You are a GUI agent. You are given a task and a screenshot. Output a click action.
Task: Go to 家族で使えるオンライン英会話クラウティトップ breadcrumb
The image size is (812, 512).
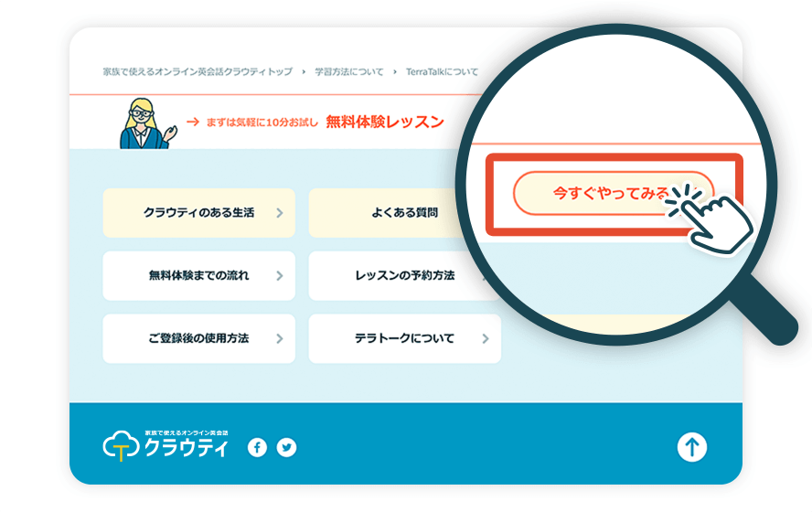198,71
